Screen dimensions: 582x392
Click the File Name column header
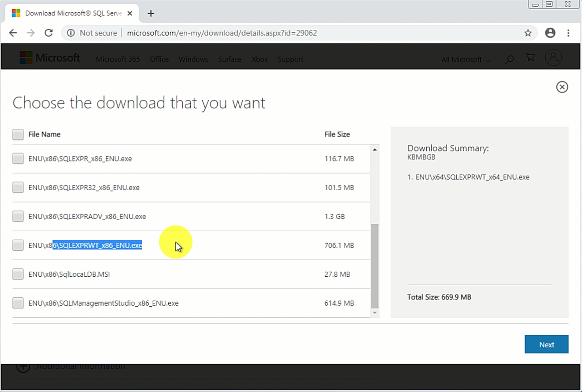pos(44,134)
